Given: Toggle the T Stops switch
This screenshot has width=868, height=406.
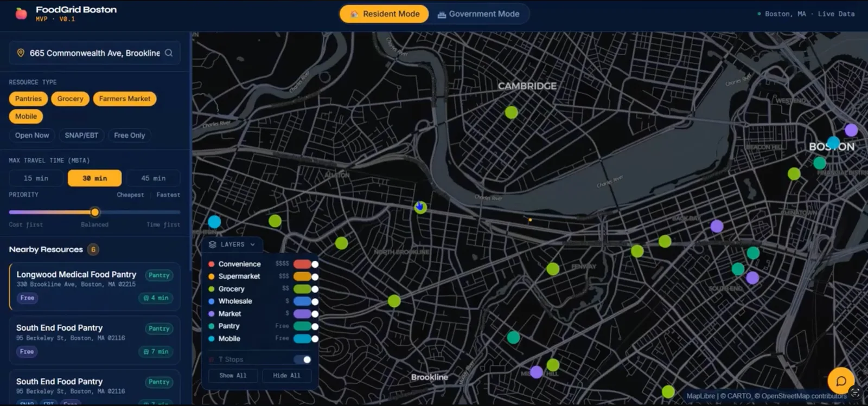Looking at the screenshot, I should pyautogui.click(x=302, y=359).
